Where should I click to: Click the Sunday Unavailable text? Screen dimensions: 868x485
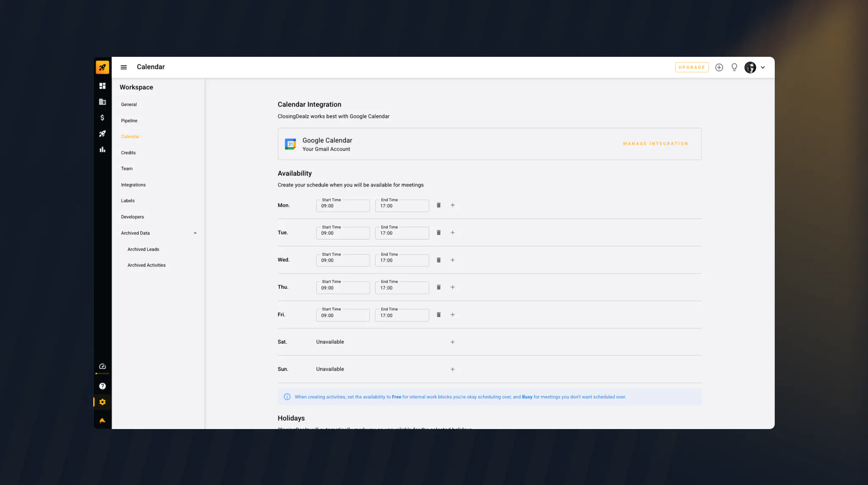click(x=330, y=369)
